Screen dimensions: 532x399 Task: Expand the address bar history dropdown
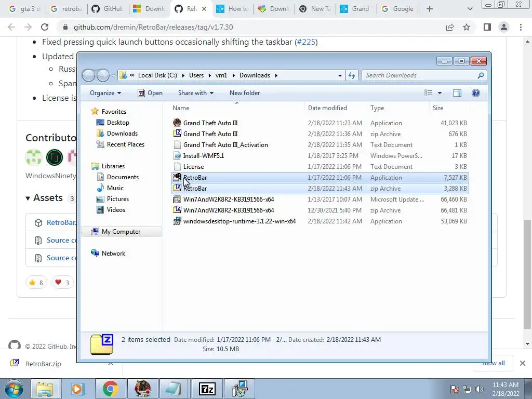pyautogui.click(x=340, y=75)
